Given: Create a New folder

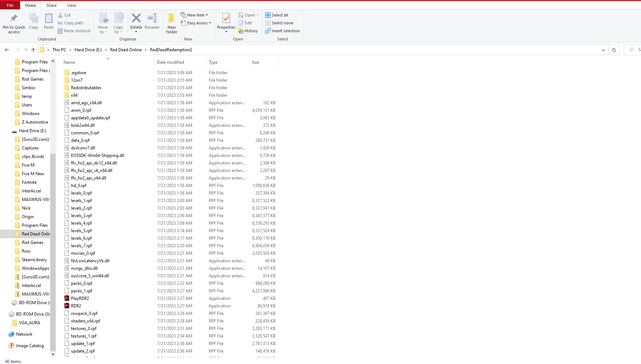Looking at the screenshot, I should (x=171, y=23).
